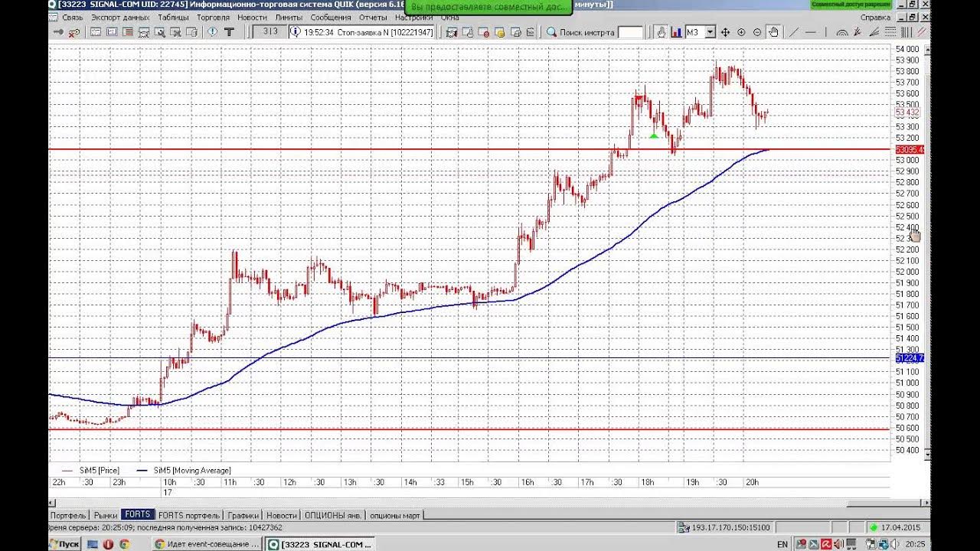
Task: Switch to the Портфель tab
Action: tap(68, 515)
